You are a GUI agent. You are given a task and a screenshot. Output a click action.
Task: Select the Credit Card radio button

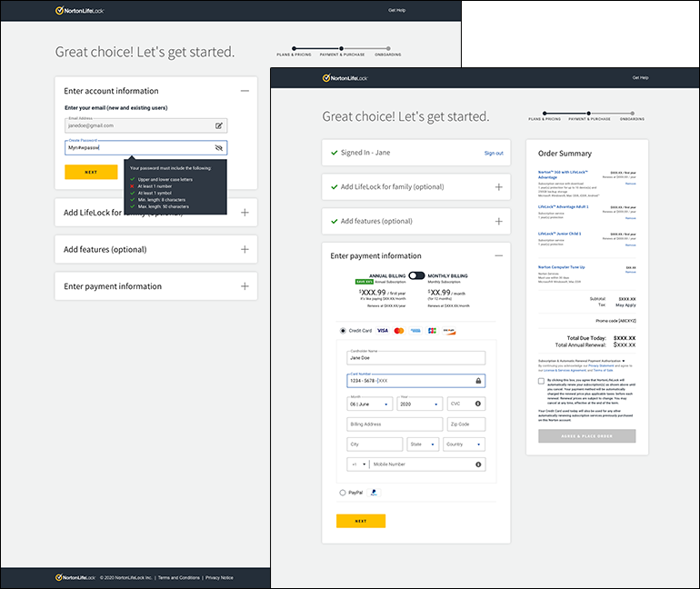[x=343, y=331]
